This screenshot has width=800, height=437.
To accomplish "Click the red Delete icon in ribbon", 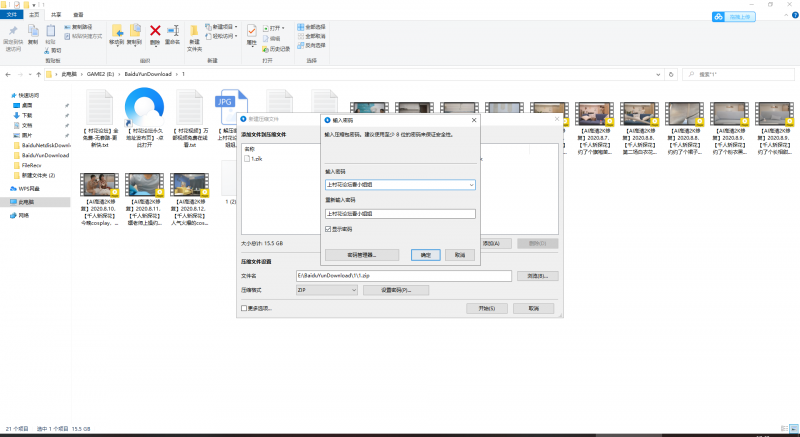I will 155,33.
